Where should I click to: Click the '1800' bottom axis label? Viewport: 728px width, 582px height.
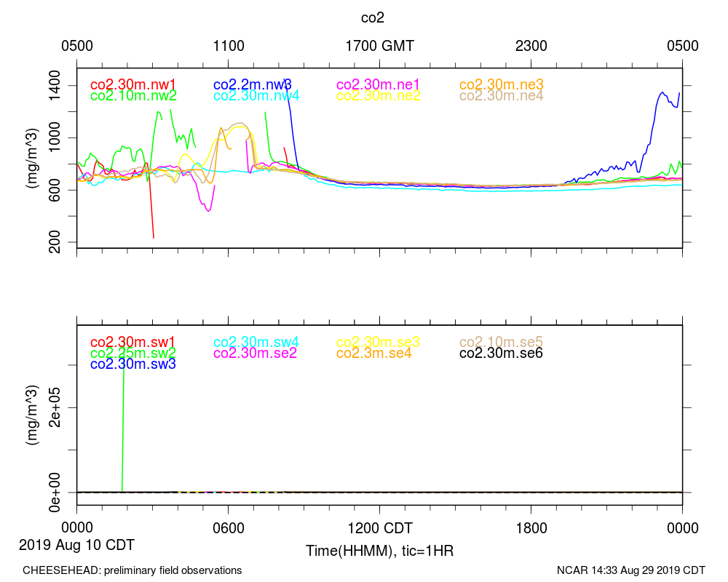pos(531,528)
